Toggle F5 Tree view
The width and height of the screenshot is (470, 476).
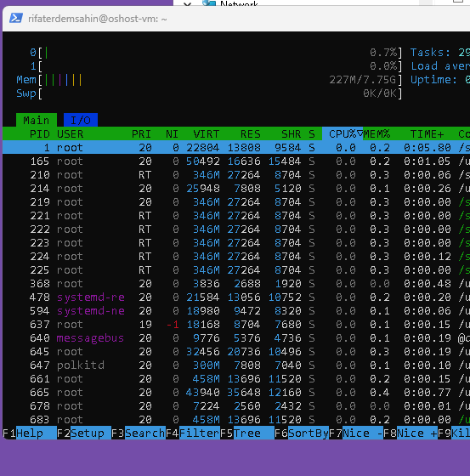(247, 433)
